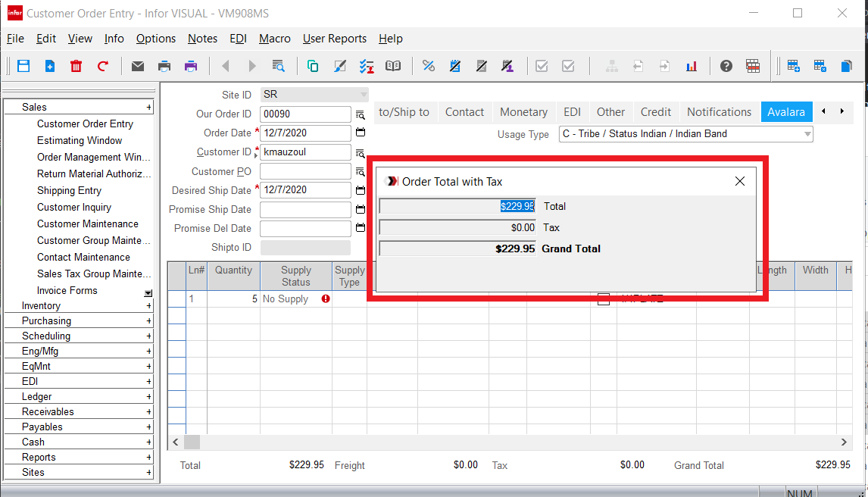Click the purple printer icon
The height and width of the screenshot is (497, 868).
(191, 66)
